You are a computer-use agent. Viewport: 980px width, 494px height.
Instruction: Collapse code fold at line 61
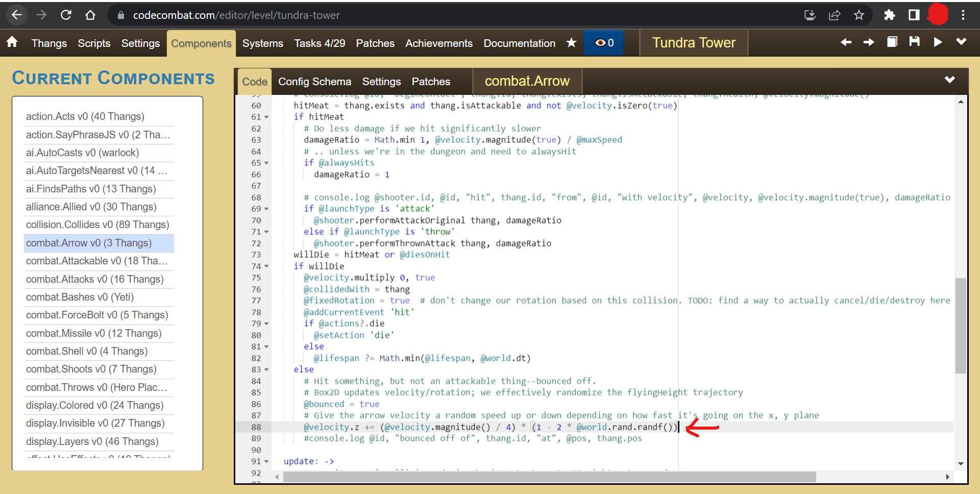266,117
